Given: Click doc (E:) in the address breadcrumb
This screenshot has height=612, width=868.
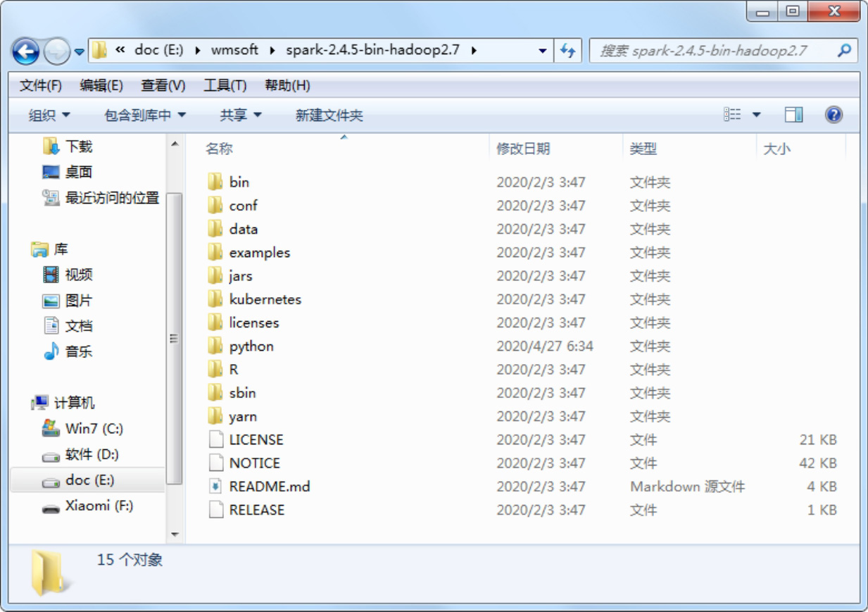Looking at the screenshot, I should [159, 50].
